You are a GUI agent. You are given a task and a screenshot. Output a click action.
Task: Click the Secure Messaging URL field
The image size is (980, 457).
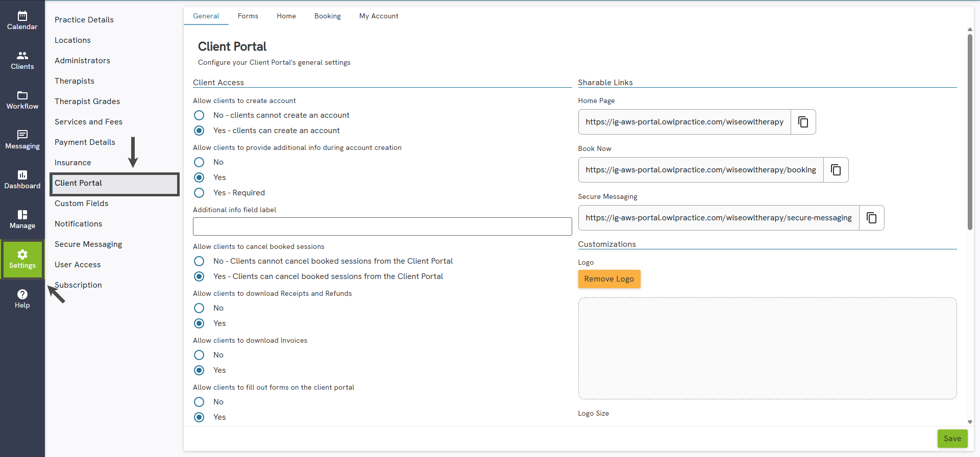(719, 218)
